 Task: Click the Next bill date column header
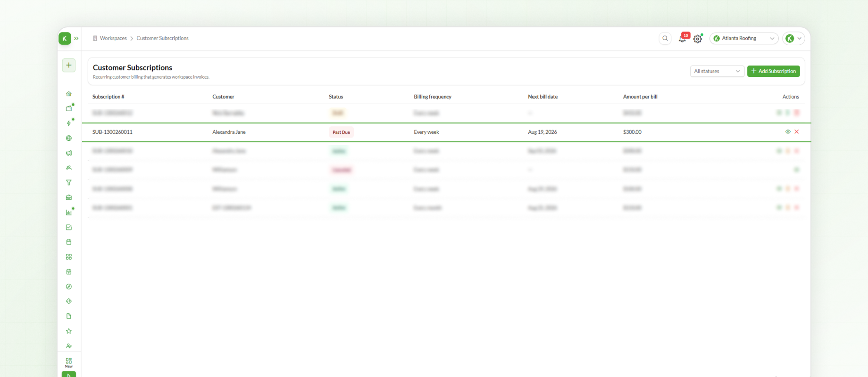(542, 97)
